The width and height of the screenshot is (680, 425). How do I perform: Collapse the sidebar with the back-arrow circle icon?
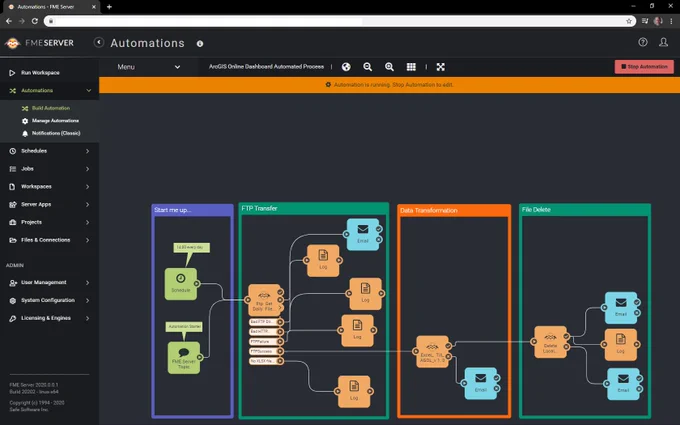point(99,42)
